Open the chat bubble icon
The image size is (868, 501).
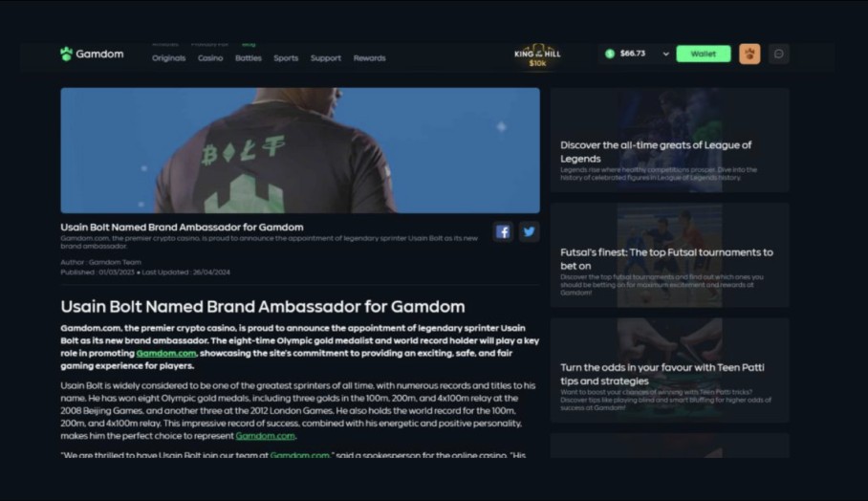pyautogui.click(x=779, y=54)
